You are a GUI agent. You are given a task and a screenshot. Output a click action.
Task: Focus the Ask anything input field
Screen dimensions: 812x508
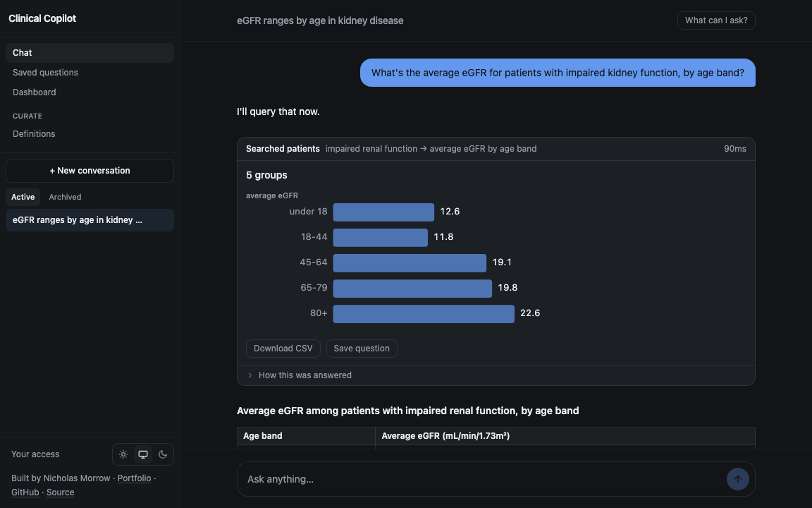481,479
